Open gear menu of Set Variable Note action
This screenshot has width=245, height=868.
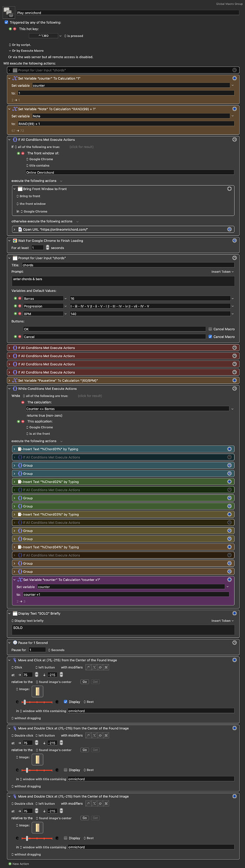pos(235,109)
